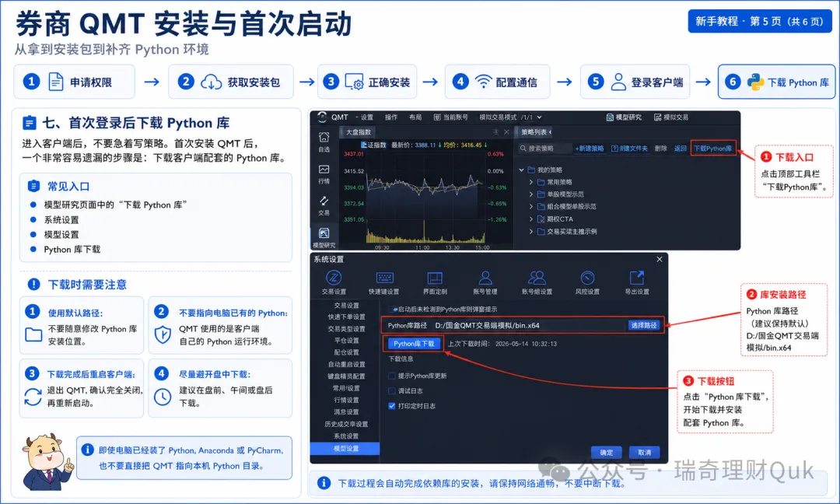Click the 下载Python库 link
Viewport: 840px width, 504px height.
coord(712,149)
